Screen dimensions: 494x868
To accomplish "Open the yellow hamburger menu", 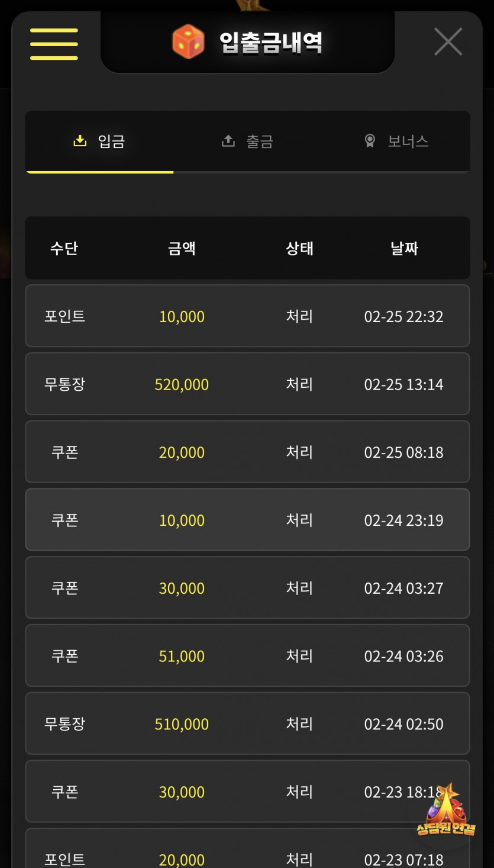I will tap(54, 44).
